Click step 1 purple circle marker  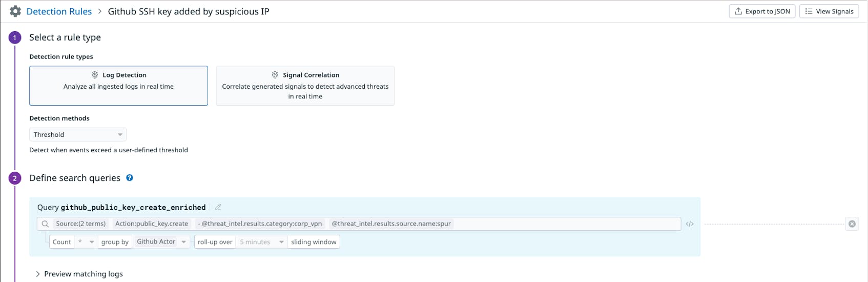[x=15, y=37]
